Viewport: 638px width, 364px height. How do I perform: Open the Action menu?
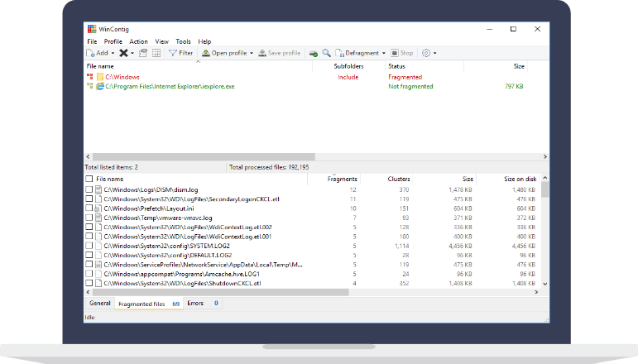[x=138, y=41]
